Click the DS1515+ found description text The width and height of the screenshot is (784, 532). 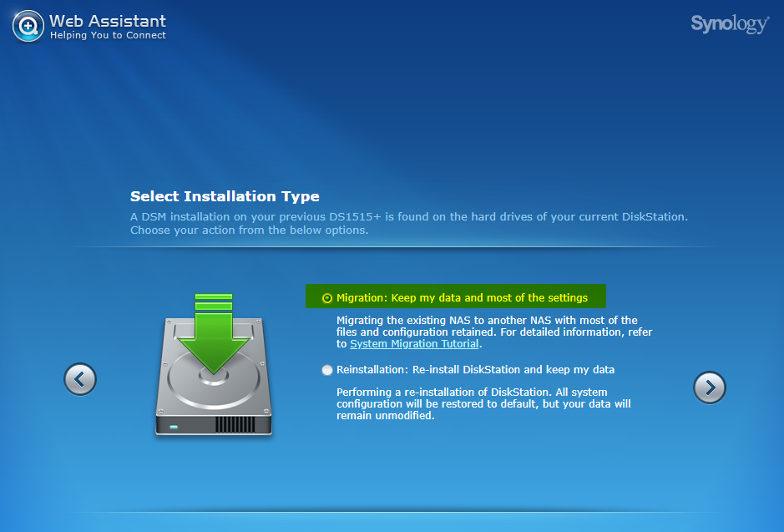tap(408, 217)
